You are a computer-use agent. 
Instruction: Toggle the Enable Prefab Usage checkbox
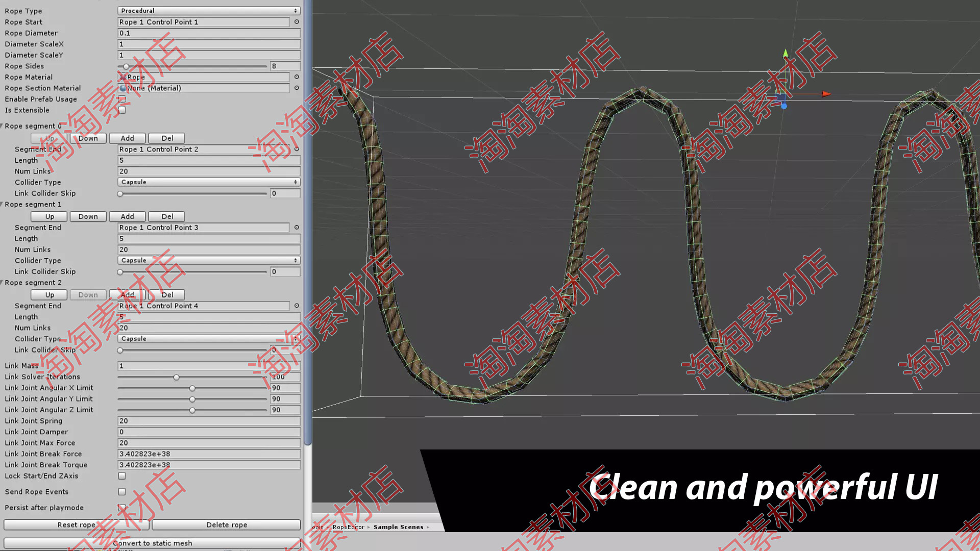pos(122,99)
